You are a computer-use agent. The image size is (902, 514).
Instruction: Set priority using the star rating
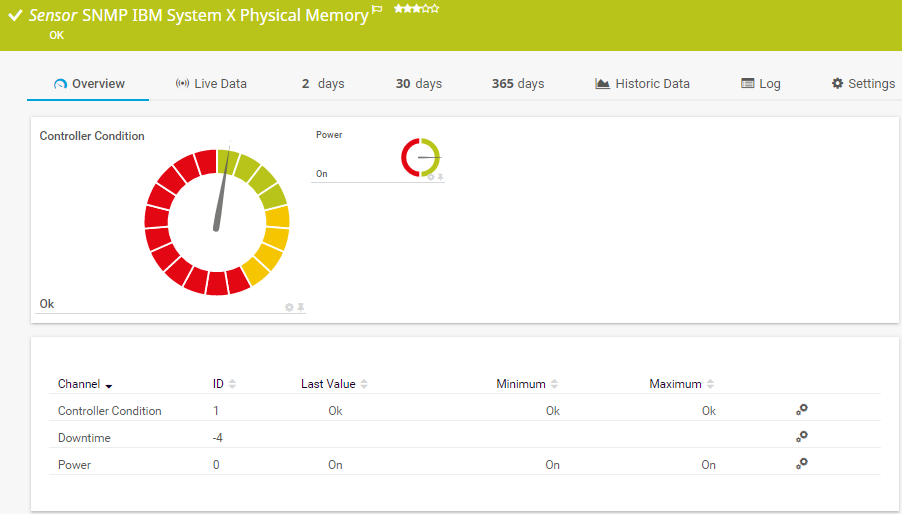coord(415,8)
